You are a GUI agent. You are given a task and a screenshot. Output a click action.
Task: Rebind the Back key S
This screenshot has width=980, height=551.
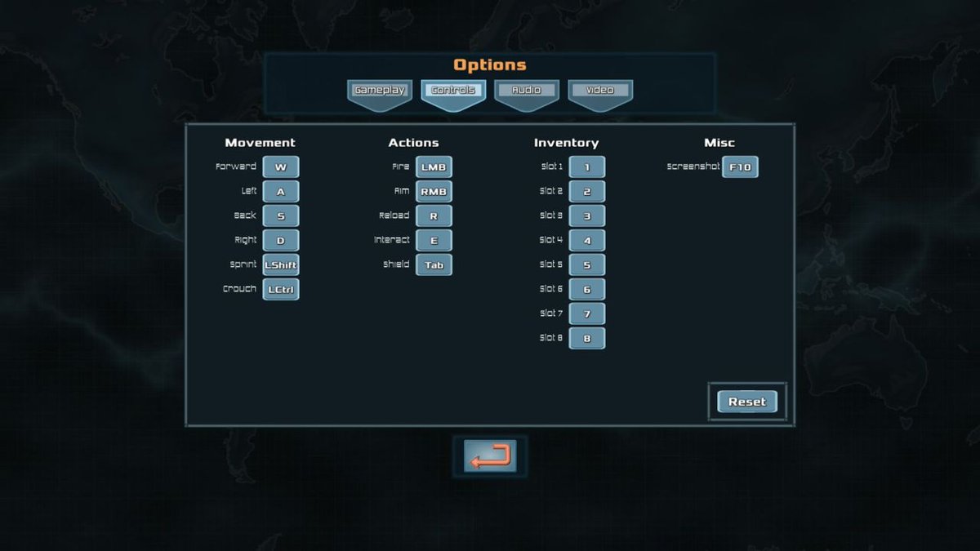point(281,216)
